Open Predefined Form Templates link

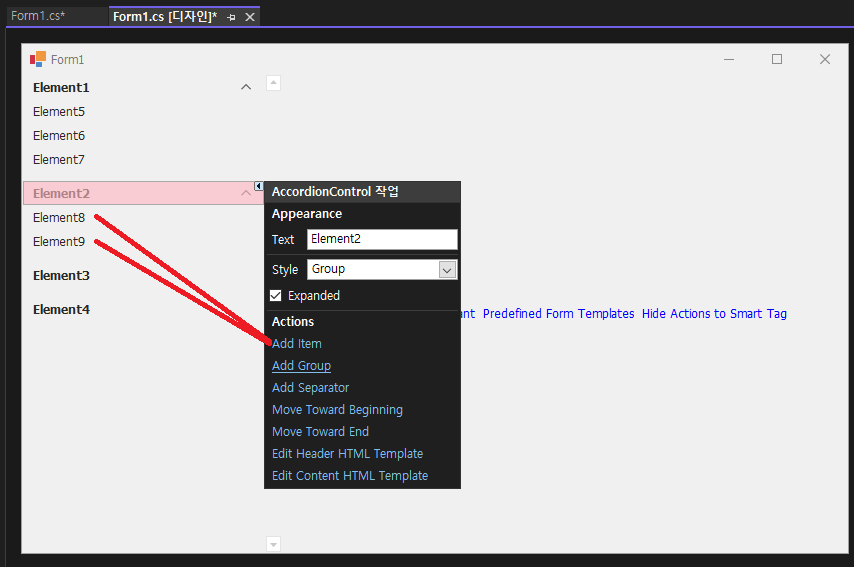[x=558, y=314]
